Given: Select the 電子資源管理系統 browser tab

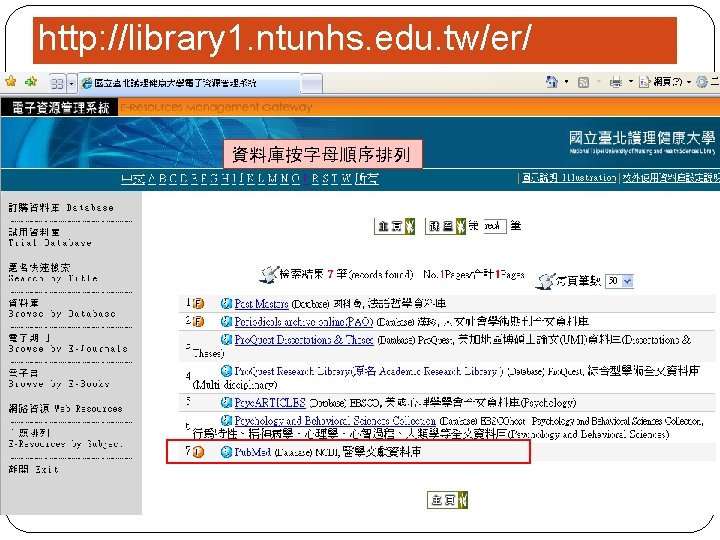Looking at the screenshot, I should [188, 83].
